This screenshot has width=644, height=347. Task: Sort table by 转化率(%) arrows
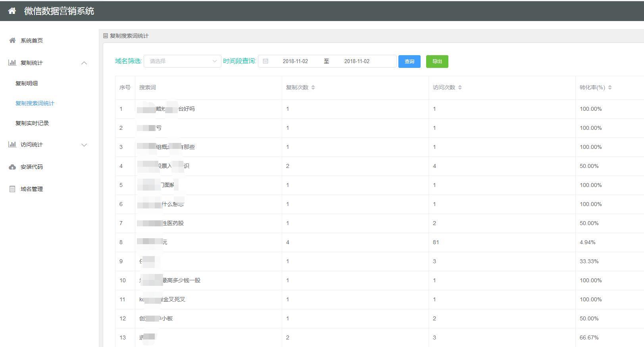point(610,87)
